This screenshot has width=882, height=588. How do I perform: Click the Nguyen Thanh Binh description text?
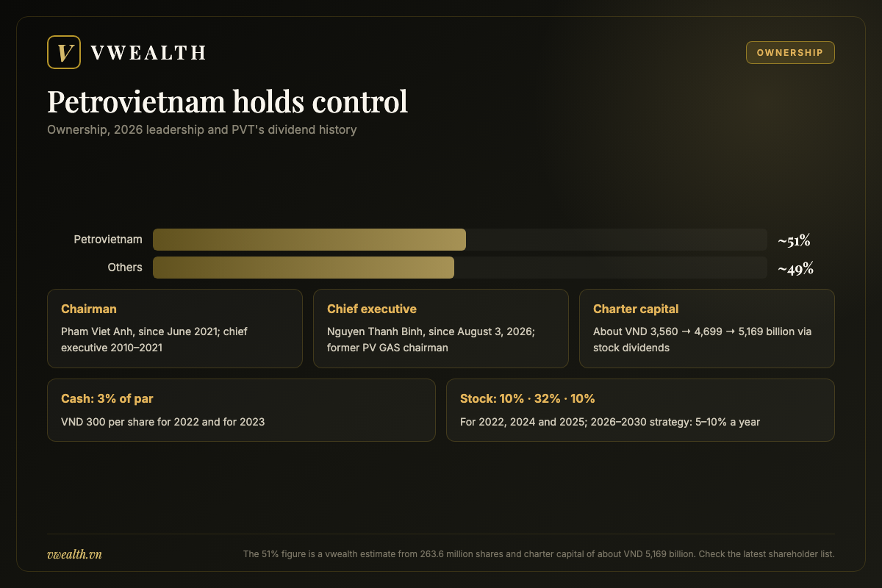[x=431, y=340]
